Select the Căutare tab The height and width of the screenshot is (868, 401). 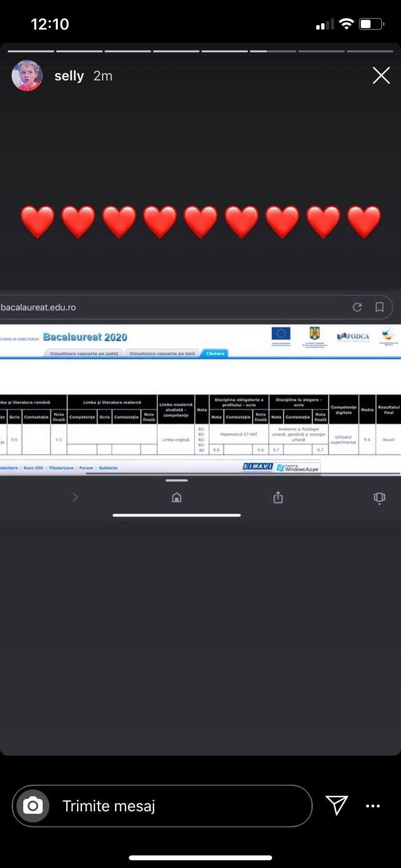tap(215, 354)
